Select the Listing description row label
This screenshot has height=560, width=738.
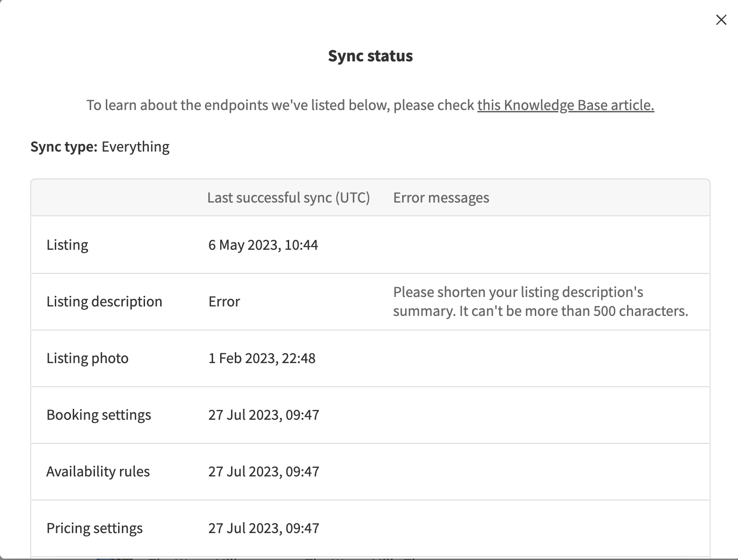(104, 301)
